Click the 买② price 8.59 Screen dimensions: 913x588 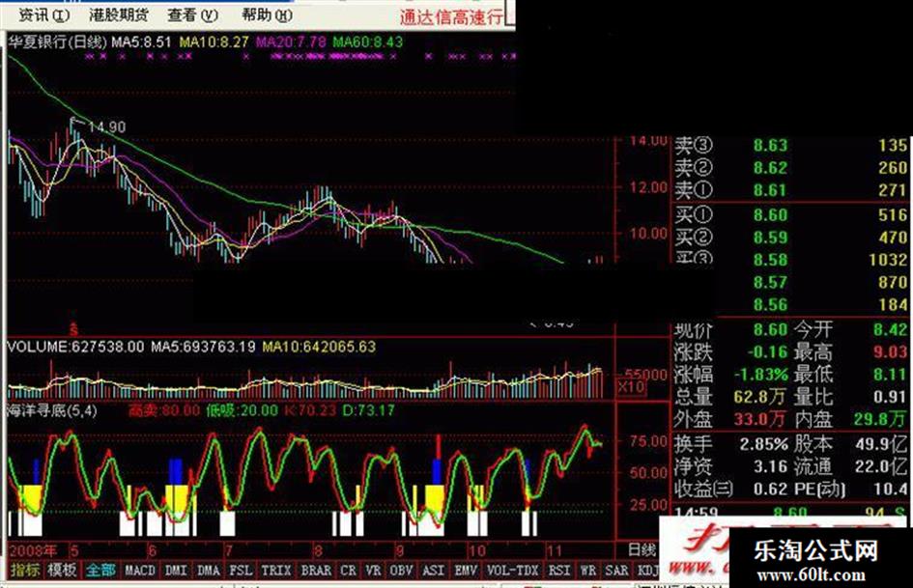(x=770, y=238)
